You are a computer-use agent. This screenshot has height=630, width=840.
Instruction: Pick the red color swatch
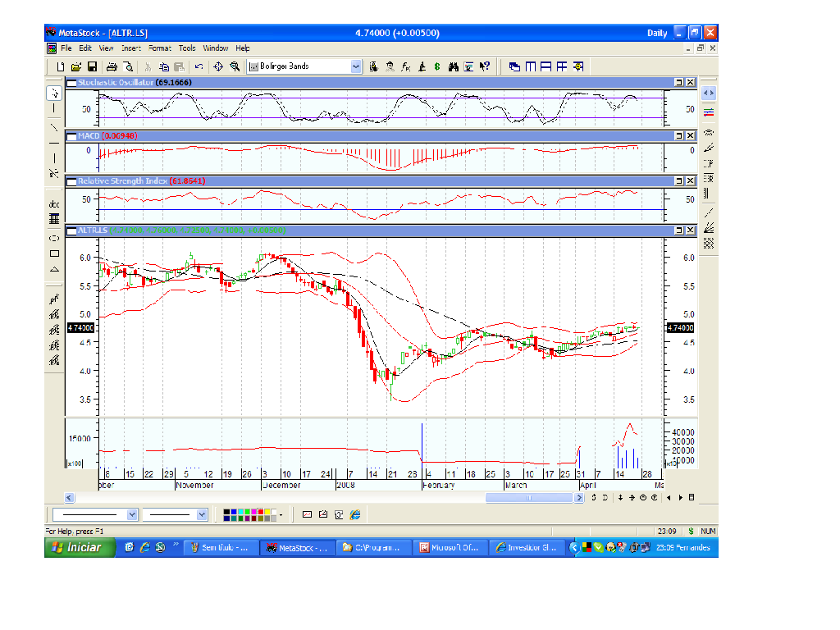(x=260, y=512)
